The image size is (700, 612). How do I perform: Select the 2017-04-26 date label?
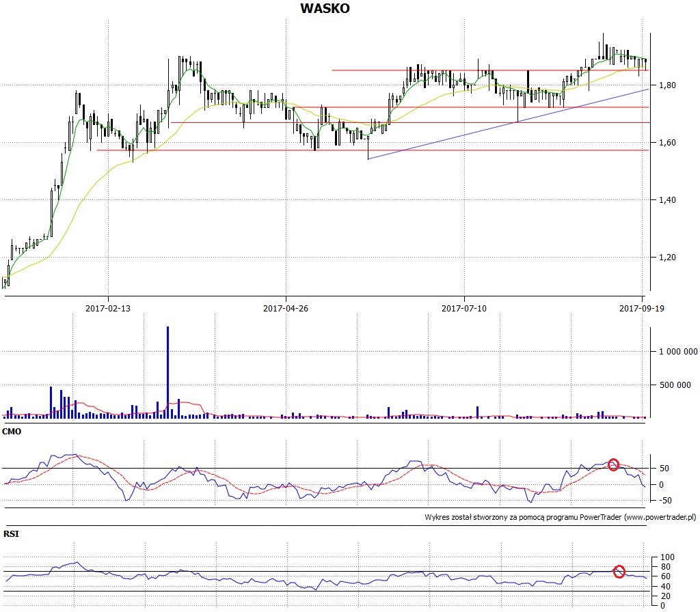(286, 308)
